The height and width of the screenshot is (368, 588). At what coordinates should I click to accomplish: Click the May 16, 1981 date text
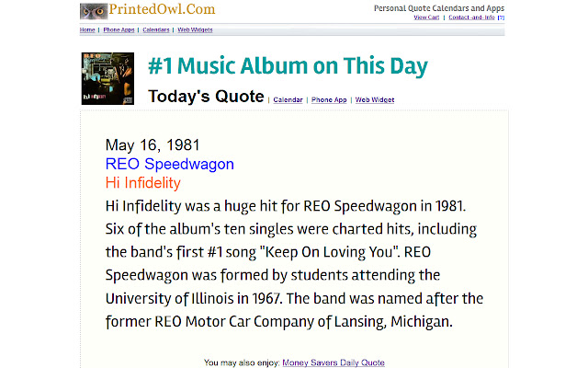pyautogui.click(x=153, y=145)
